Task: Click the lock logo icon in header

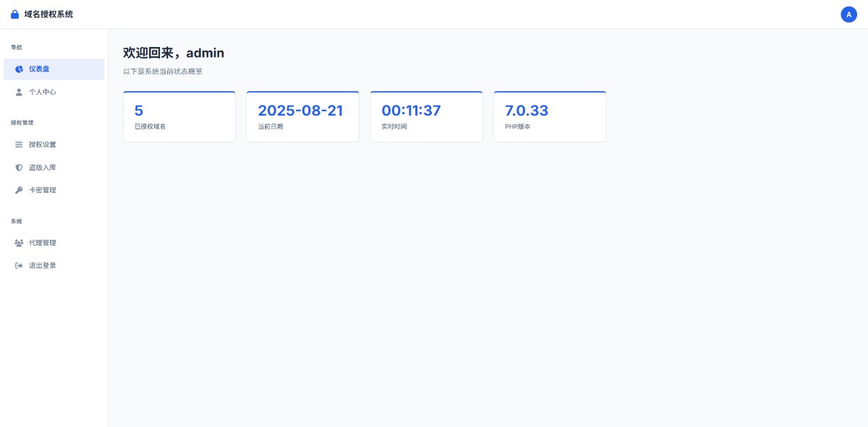Action: [x=14, y=14]
